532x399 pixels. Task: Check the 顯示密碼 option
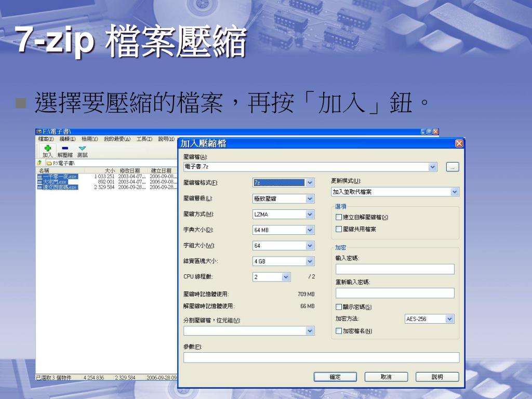tap(338, 307)
